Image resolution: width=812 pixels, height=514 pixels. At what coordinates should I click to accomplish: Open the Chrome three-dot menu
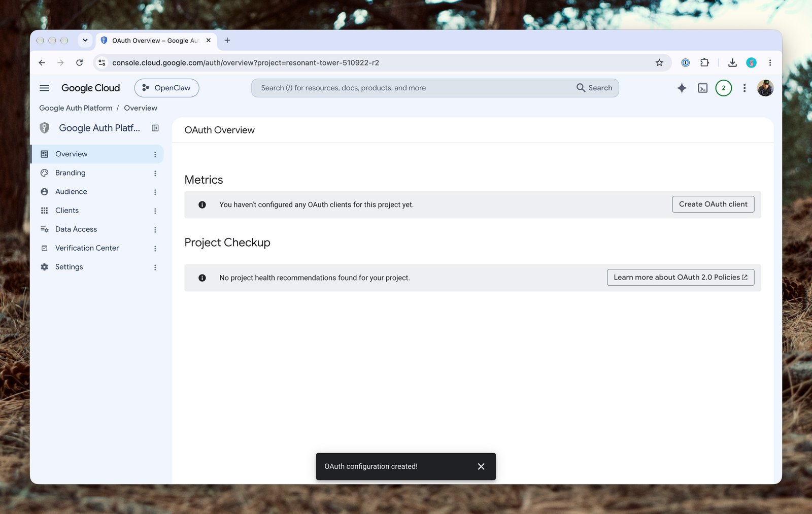pyautogui.click(x=770, y=62)
